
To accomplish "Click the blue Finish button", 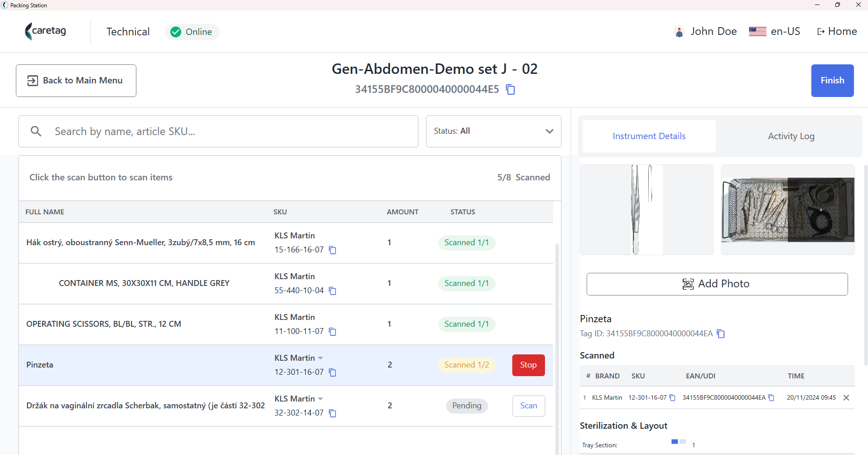I will tap(832, 81).
